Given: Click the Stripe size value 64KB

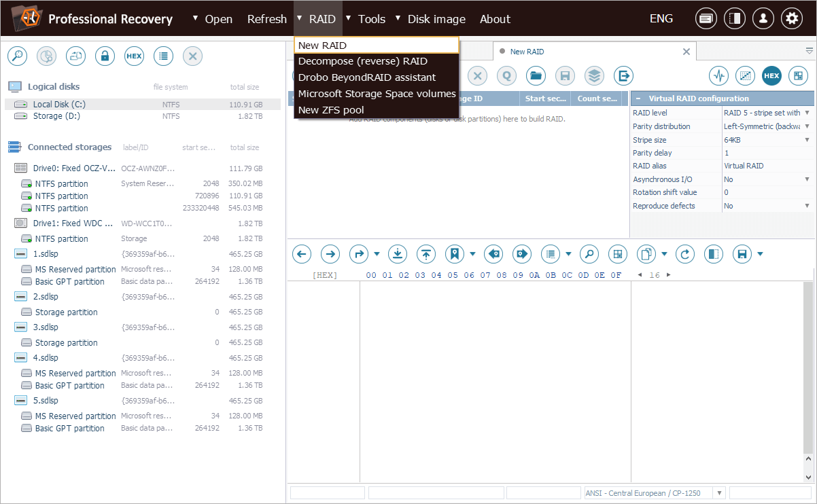Looking at the screenshot, I should pos(732,140).
